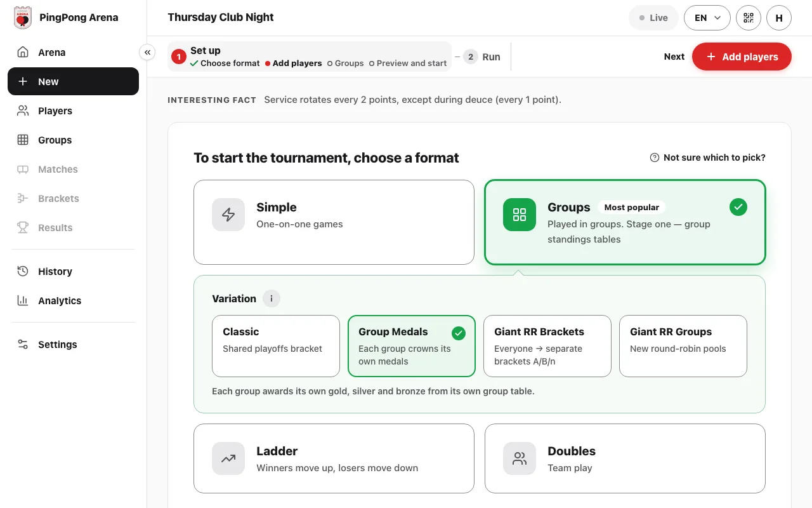The height and width of the screenshot is (508, 812).
Task: Select the Doubles format card
Action: pos(625,458)
